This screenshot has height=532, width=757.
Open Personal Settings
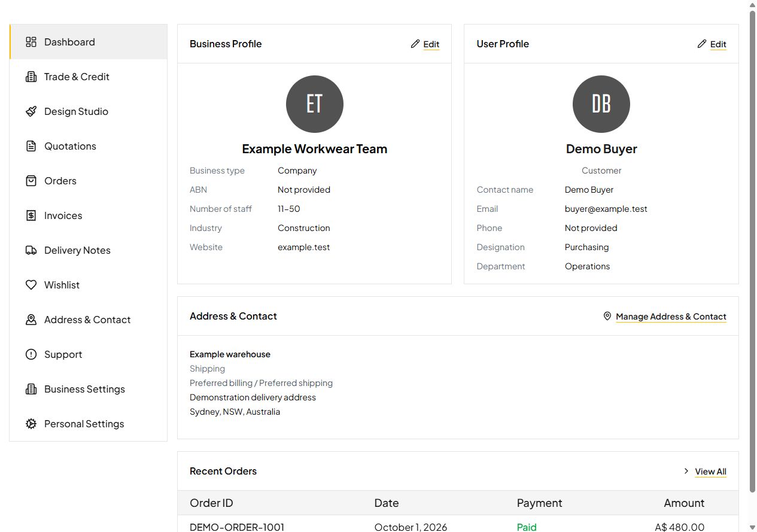point(89,424)
